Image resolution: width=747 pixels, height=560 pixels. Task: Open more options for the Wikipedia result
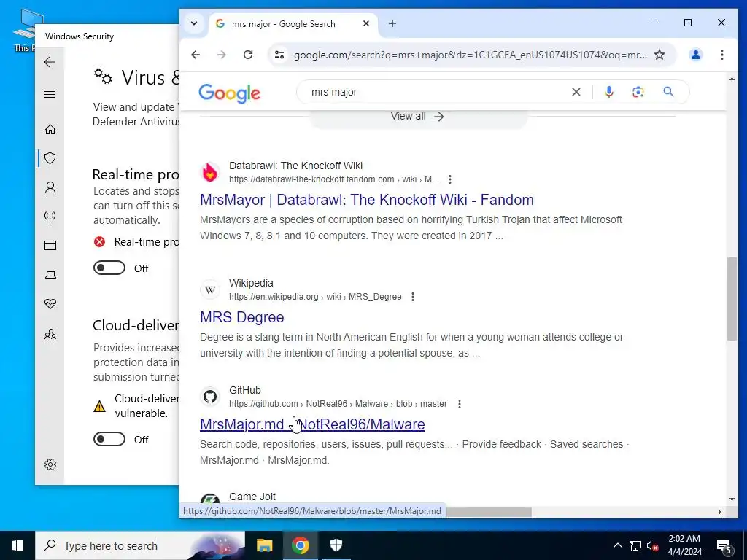(x=413, y=297)
